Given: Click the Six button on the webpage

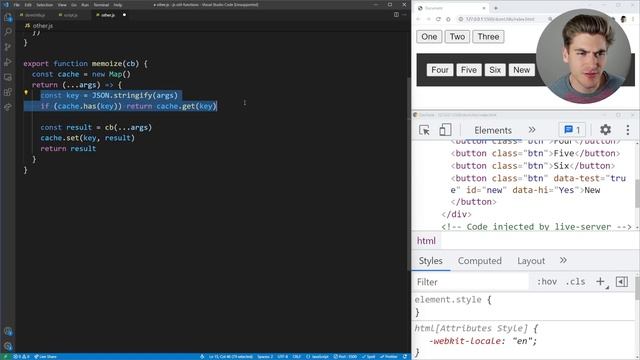Looking at the screenshot, I should coord(495,70).
